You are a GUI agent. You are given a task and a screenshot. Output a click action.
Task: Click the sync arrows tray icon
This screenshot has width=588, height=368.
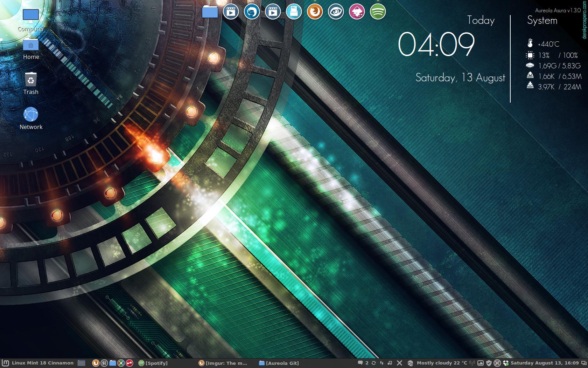374,363
